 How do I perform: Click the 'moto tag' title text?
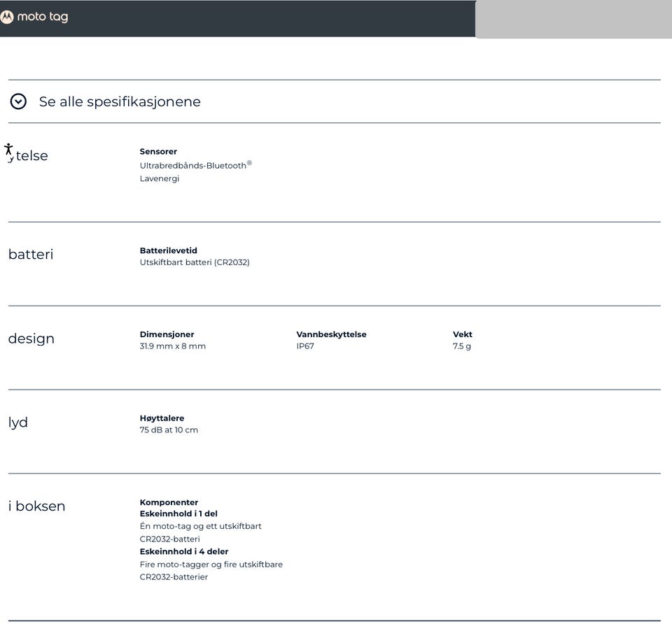[43, 17]
